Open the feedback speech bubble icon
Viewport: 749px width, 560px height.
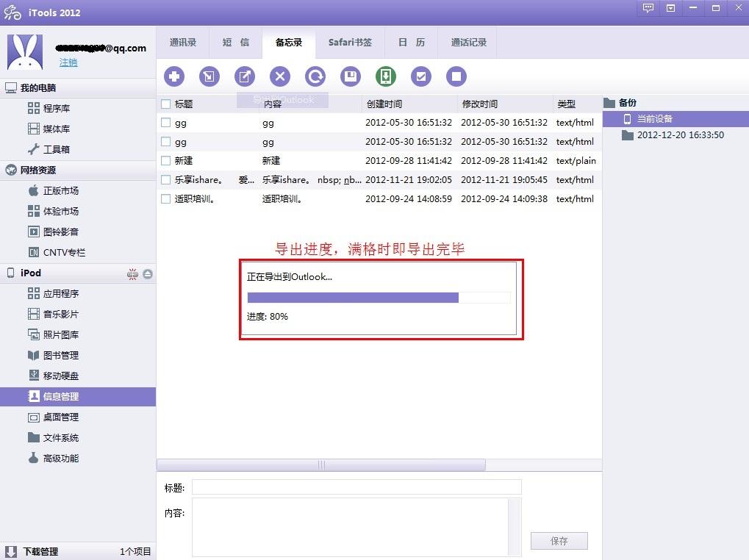pyautogui.click(x=648, y=8)
